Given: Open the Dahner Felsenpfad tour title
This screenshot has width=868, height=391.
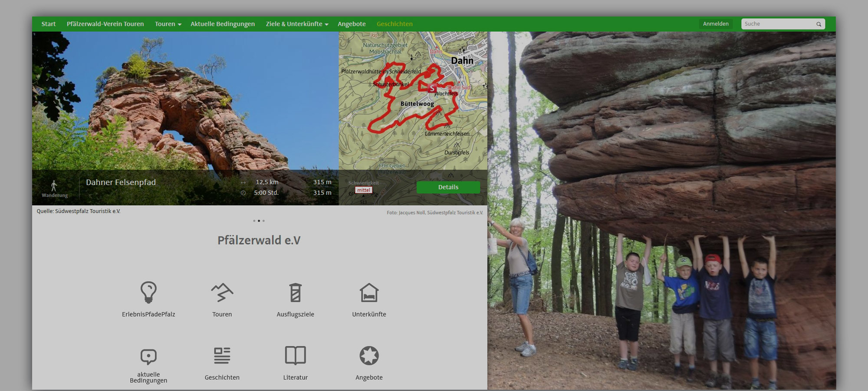Looking at the screenshot, I should click(x=121, y=182).
